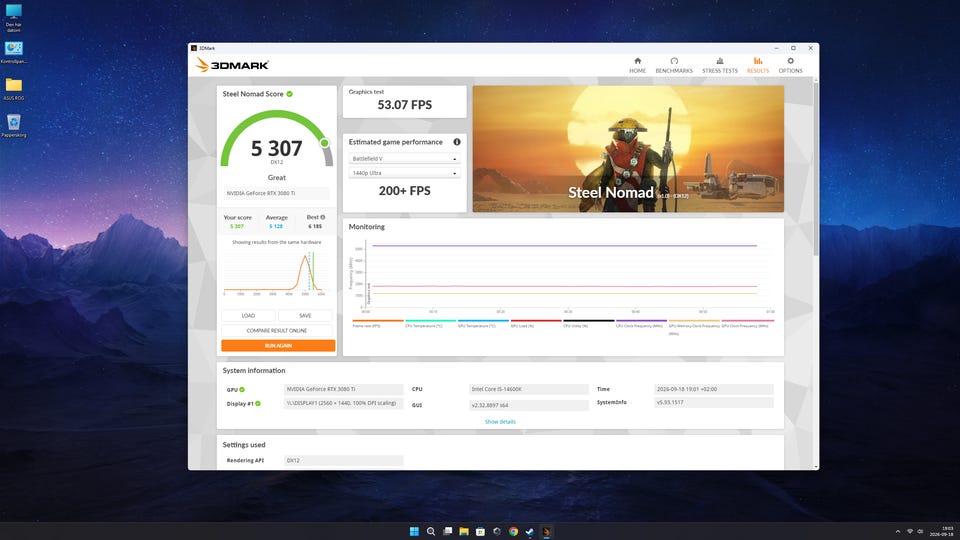The width and height of the screenshot is (960, 540).
Task: Click the 200+ FPS estimate text
Action: point(405,190)
